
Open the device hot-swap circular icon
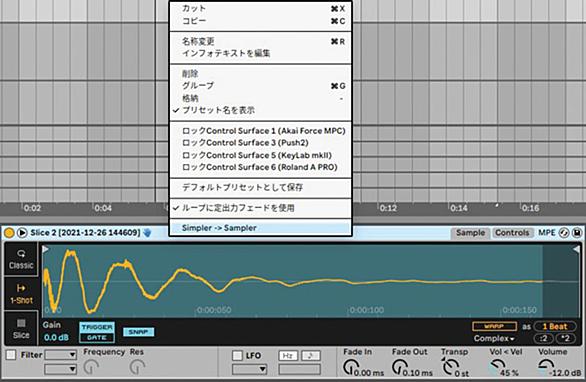click(564, 233)
